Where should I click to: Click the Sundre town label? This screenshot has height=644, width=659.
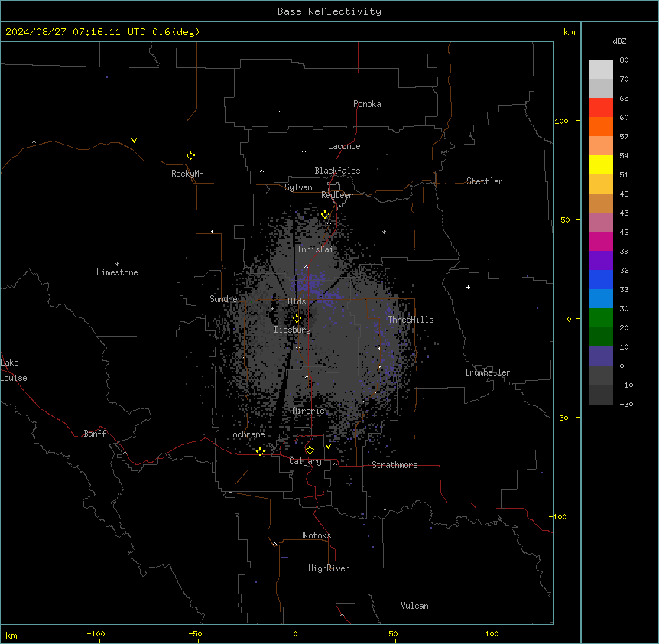[x=223, y=299]
